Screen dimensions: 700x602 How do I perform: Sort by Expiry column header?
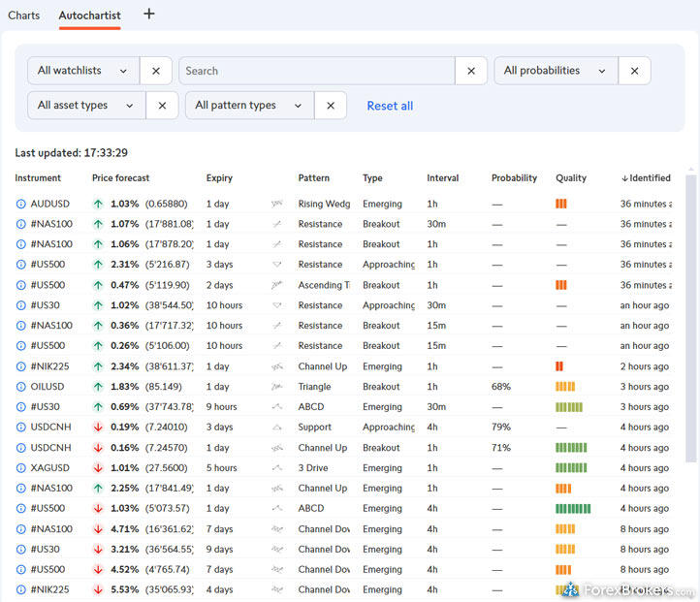[x=219, y=178]
